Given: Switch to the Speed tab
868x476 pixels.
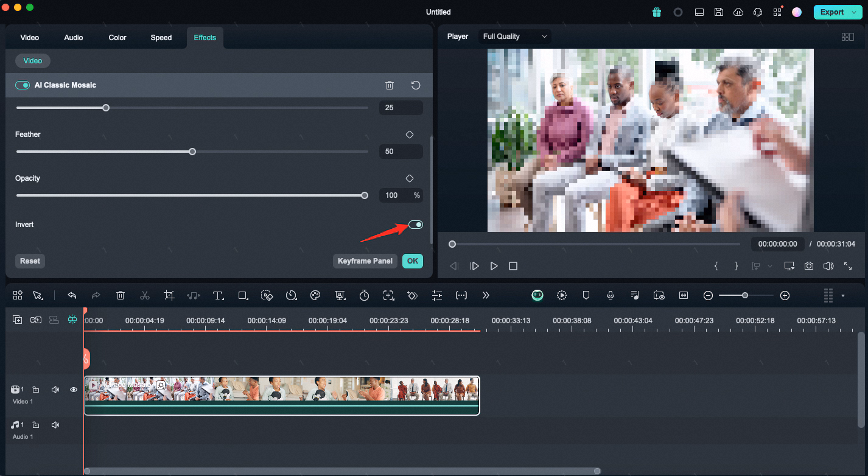Looking at the screenshot, I should click(x=161, y=38).
